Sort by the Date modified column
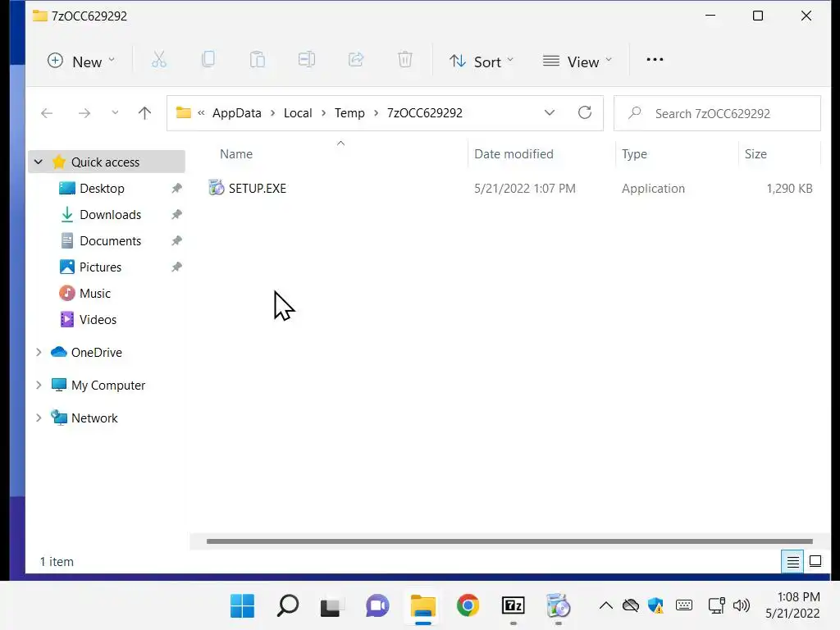This screenshot has height=630, width=840. [514, 153]
